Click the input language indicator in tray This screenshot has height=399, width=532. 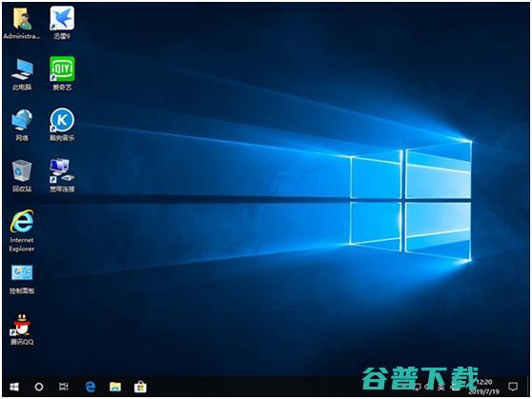pos(440,387)
